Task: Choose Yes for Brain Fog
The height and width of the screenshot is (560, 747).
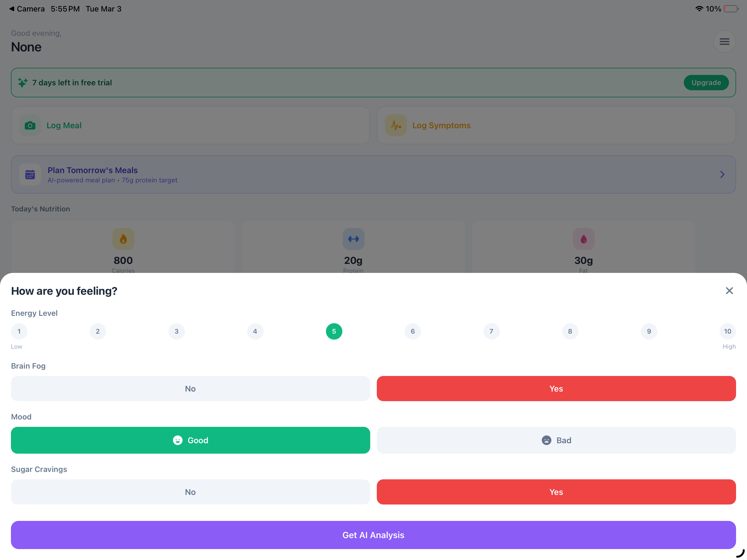Action: click(556, 389)
